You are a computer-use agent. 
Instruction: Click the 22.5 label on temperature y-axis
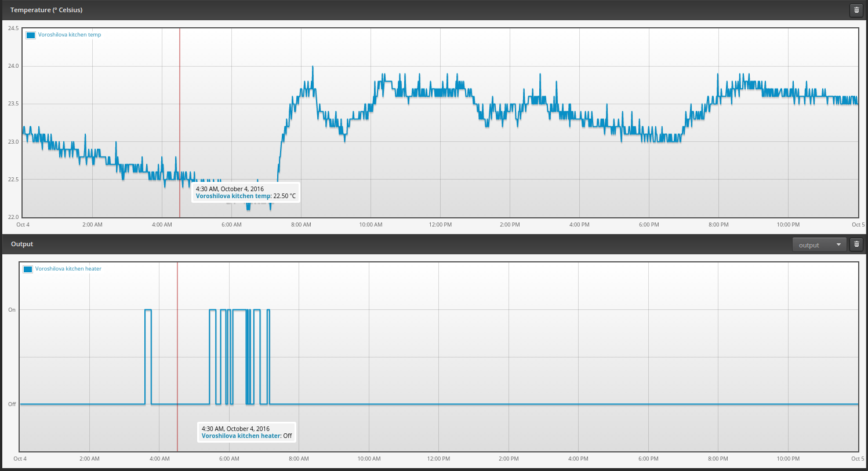point(13,180)
